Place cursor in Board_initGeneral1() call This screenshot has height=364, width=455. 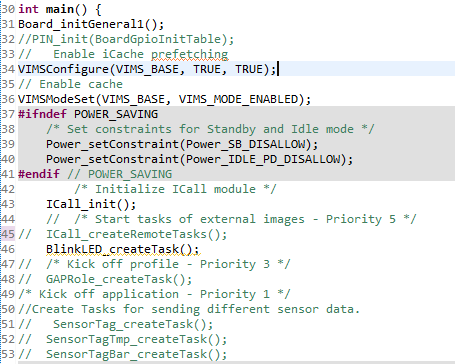coord(91,24)
